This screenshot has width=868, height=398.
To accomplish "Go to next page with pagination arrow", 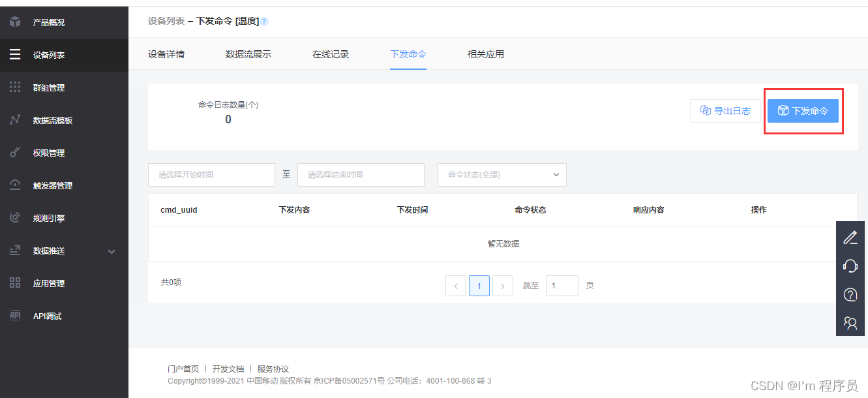I will coord(502,285).
